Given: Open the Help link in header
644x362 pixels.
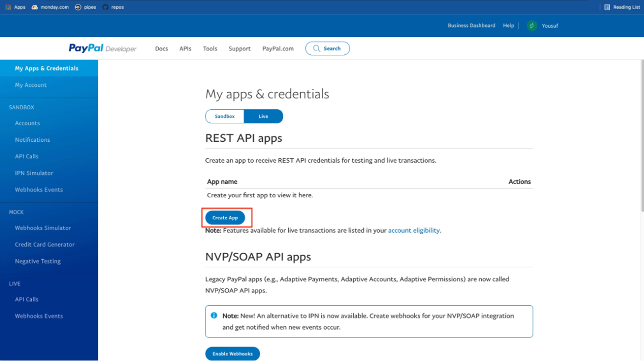Looking at the screenshot, I should coord(508,25).
